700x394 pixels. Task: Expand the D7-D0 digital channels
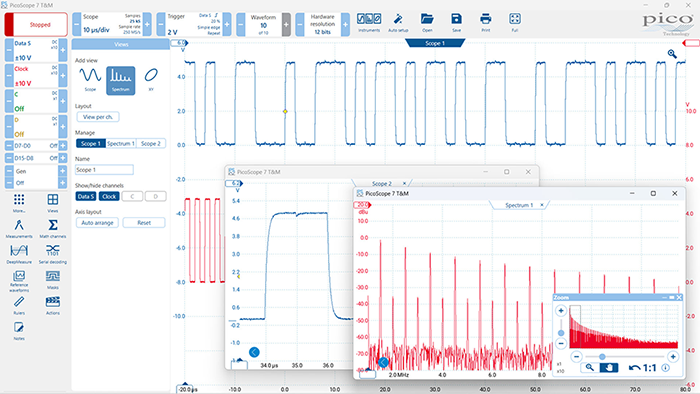(x=63, y=145)
